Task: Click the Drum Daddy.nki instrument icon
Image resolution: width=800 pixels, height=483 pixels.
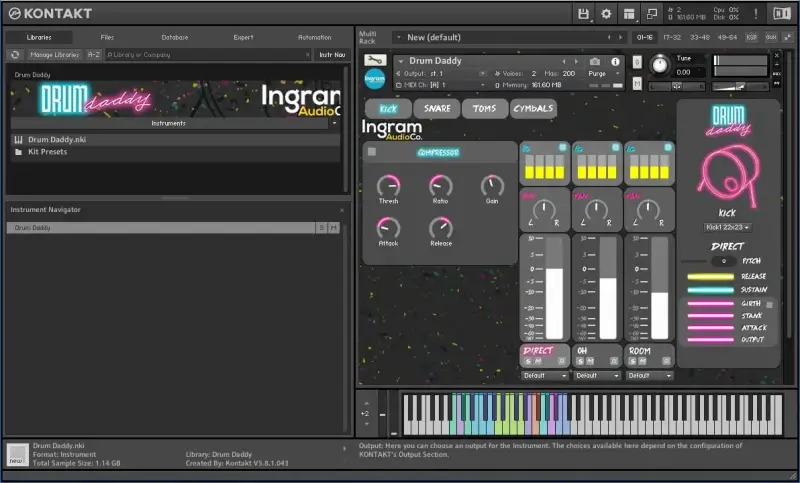Action: click(x=18, y=139)
